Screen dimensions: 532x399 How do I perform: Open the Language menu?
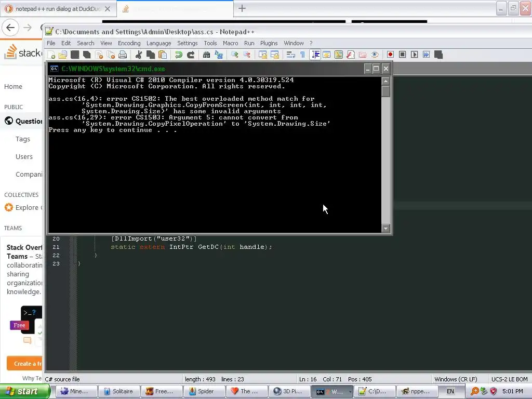(159, 43)
